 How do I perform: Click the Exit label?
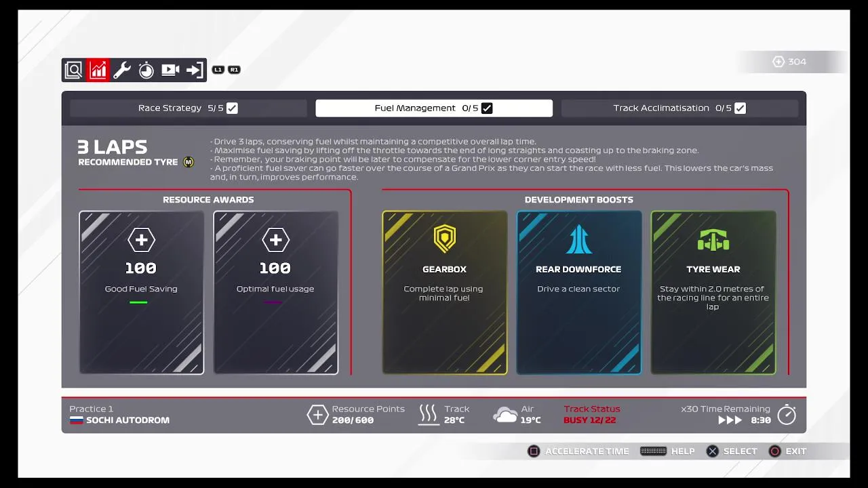[x=796, y=451]
